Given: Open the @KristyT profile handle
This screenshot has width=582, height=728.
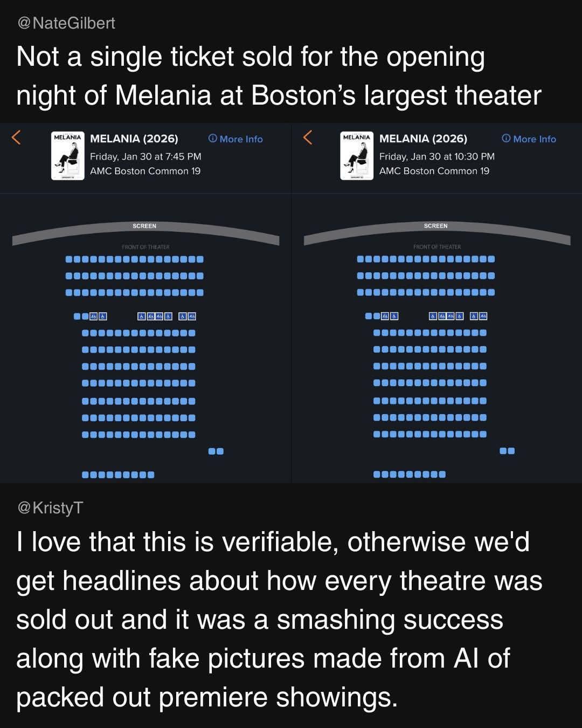Looking at the screenshot, I should point(51,507).
